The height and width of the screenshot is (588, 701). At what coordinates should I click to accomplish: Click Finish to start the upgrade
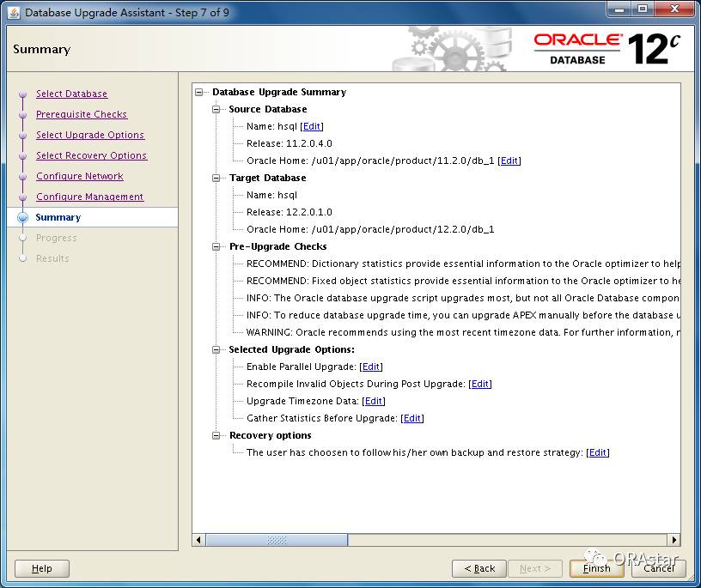click(597, 569)
